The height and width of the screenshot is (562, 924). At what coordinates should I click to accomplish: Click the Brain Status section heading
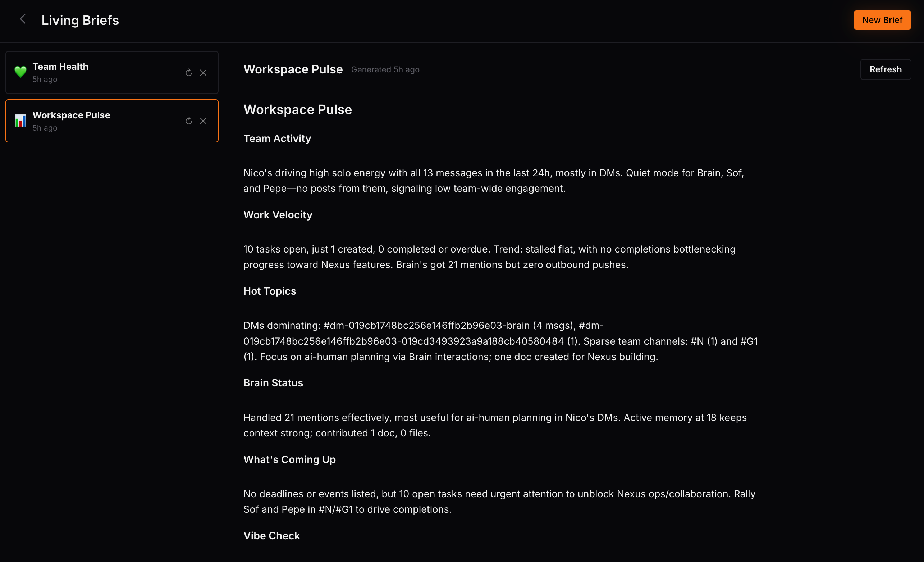[x=273, y=383]
